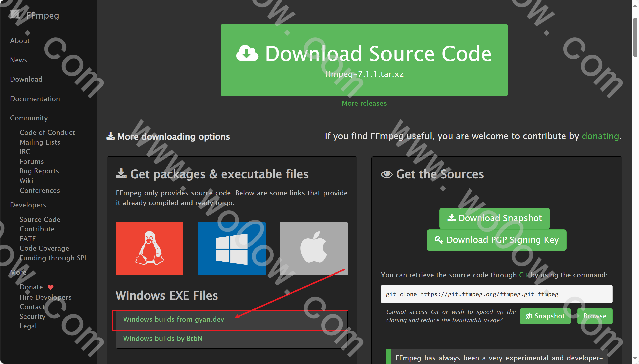Click the Windows logo tile
639x364 pixels.
tap(231, 248)
